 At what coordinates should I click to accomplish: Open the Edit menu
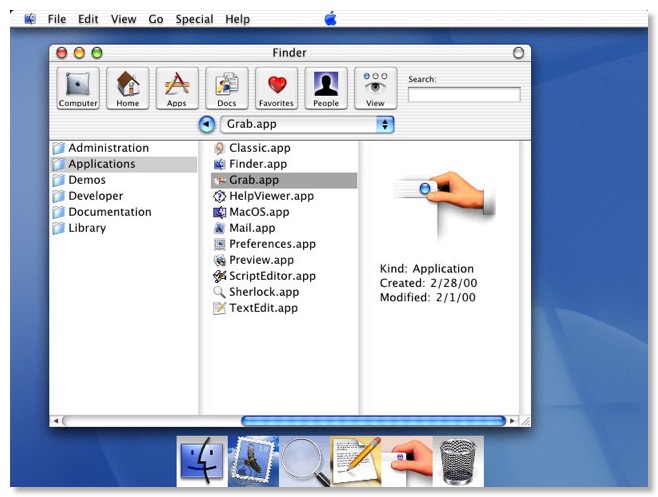pos(88,19)
